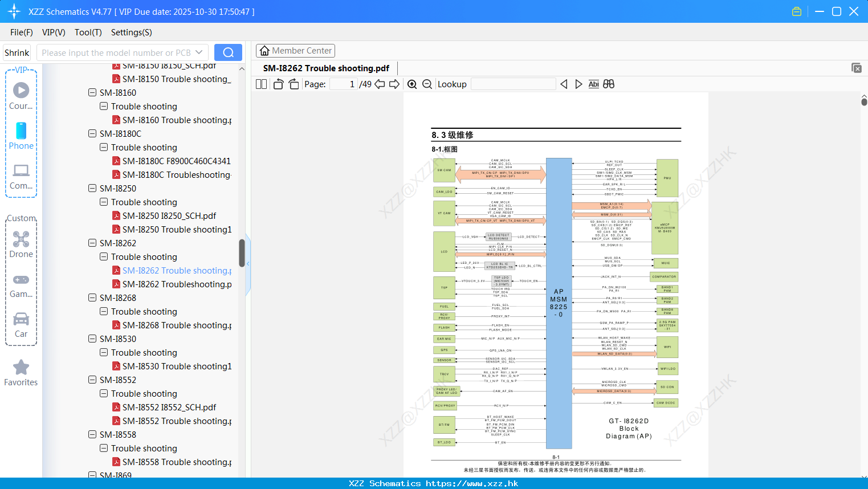Collapse the SM-I8530 tree node

point(92,339)
